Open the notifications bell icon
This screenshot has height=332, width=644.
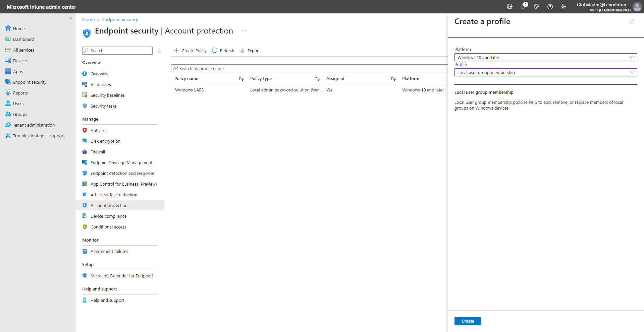tap(523, 7)
